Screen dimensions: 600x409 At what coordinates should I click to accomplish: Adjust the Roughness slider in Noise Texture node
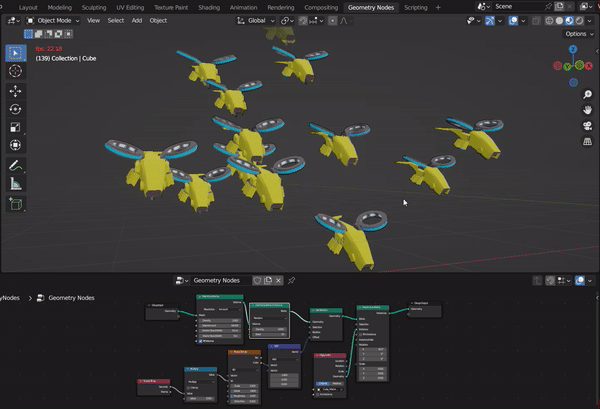click(244, 396)
